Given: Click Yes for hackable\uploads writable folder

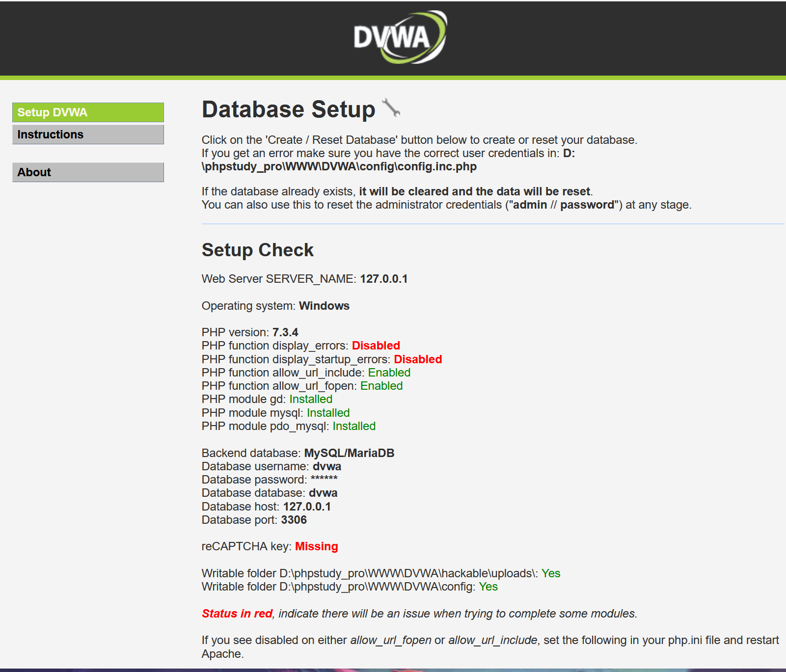Looking at the screenshot, I should (551, 573).
